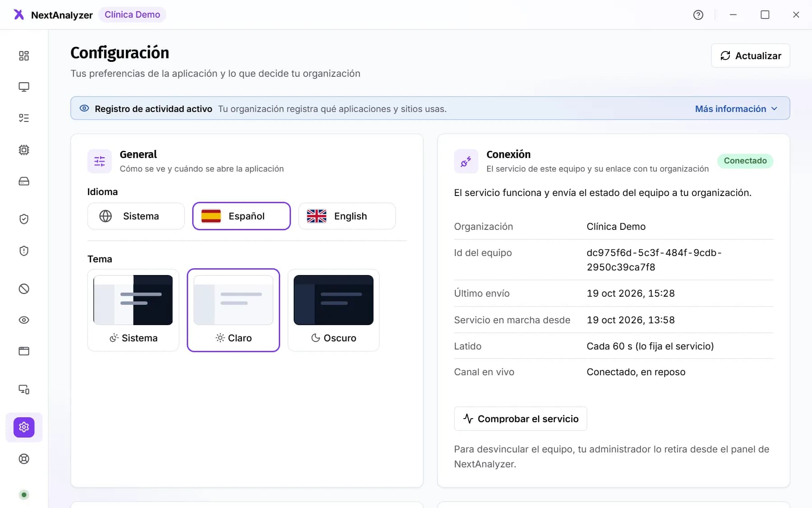Click the shield with exclamation sidebar icon
The width and height of the screenshot is (812, 508).
point(24,251)
